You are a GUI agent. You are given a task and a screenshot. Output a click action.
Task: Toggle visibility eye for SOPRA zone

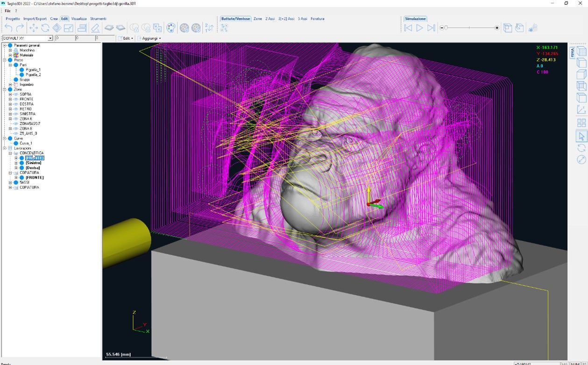tap(15, 94)
